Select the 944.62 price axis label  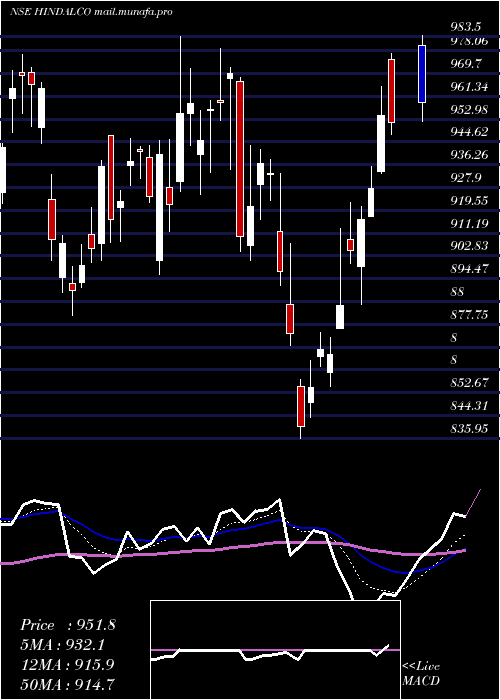(469, 133)
